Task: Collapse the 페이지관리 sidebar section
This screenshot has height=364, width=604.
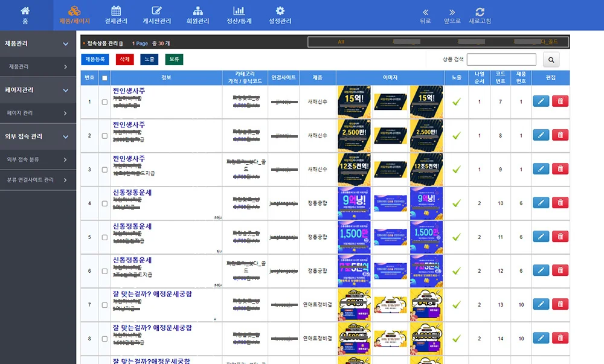Action: (65, 90)
